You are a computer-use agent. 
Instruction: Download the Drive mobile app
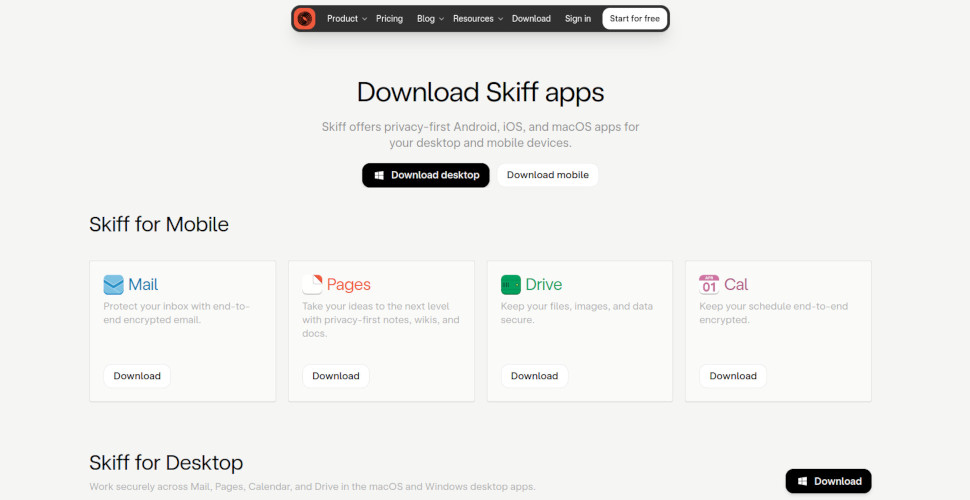pyautogui.click(x=534, y=376)
